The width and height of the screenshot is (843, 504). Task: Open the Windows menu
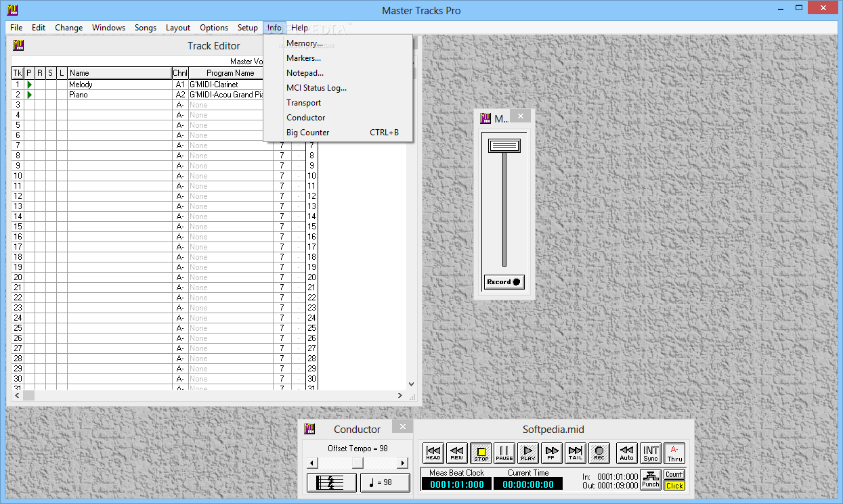108,28
